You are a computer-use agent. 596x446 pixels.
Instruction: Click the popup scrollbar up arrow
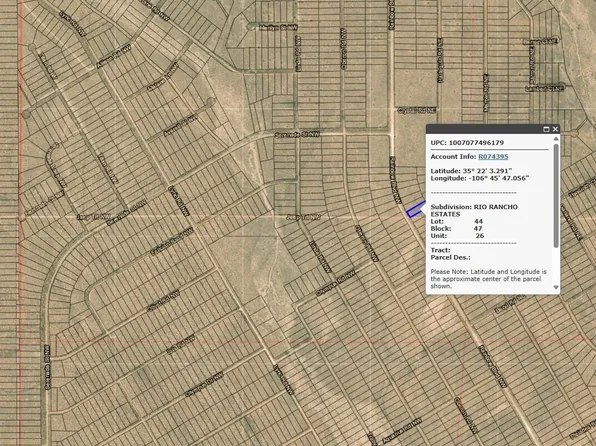[x=556, y=139]
